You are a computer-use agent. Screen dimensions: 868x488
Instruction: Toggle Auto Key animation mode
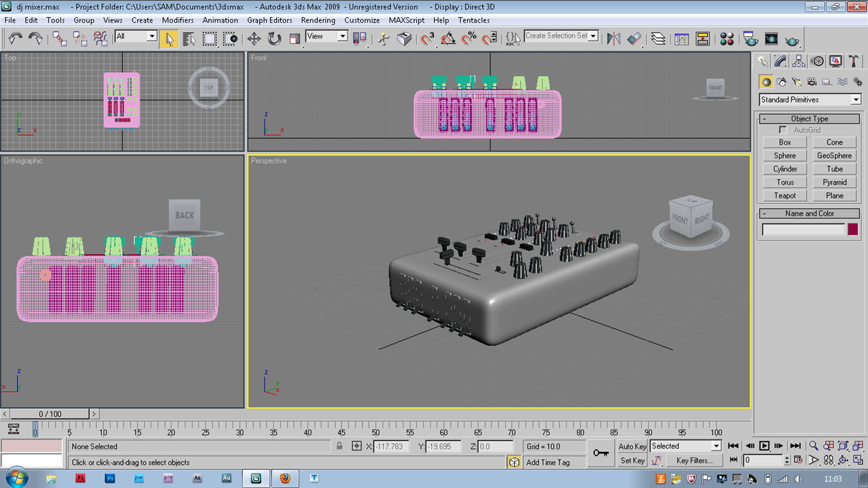[x=632, y=446]
